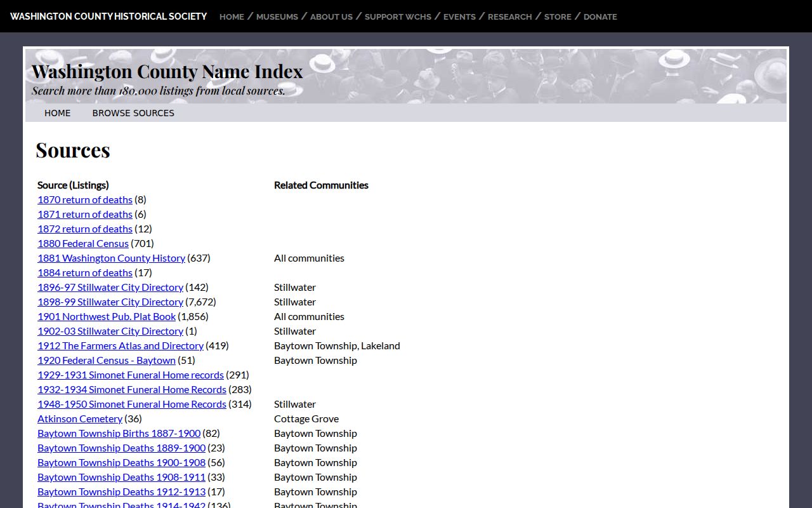Select BROWSE SOURCES in the Name Index bar
This screenshot has height=508, width=812.
pyautogui.click(x=133, y=113)
